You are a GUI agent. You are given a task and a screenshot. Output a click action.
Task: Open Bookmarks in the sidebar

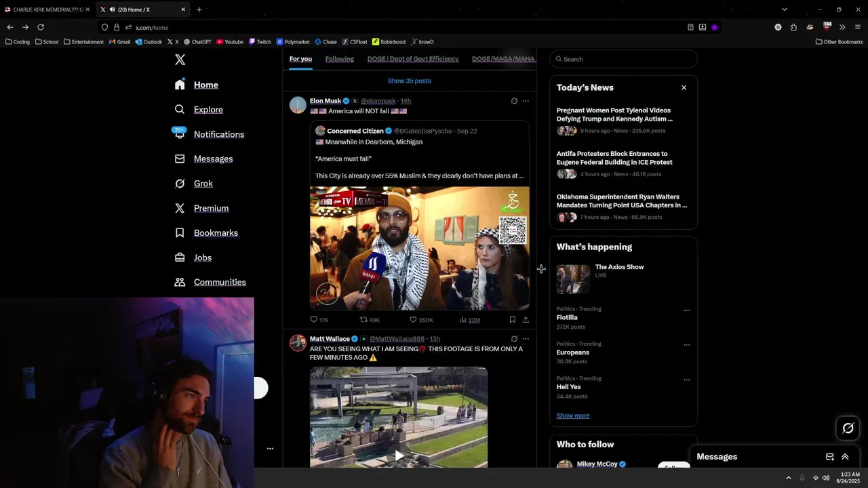tap(206, 232)
